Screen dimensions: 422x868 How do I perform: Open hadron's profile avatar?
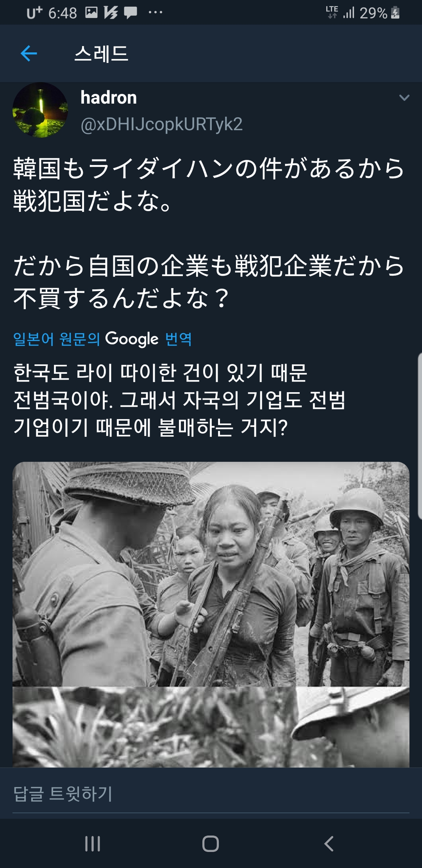tap(40, 110)
